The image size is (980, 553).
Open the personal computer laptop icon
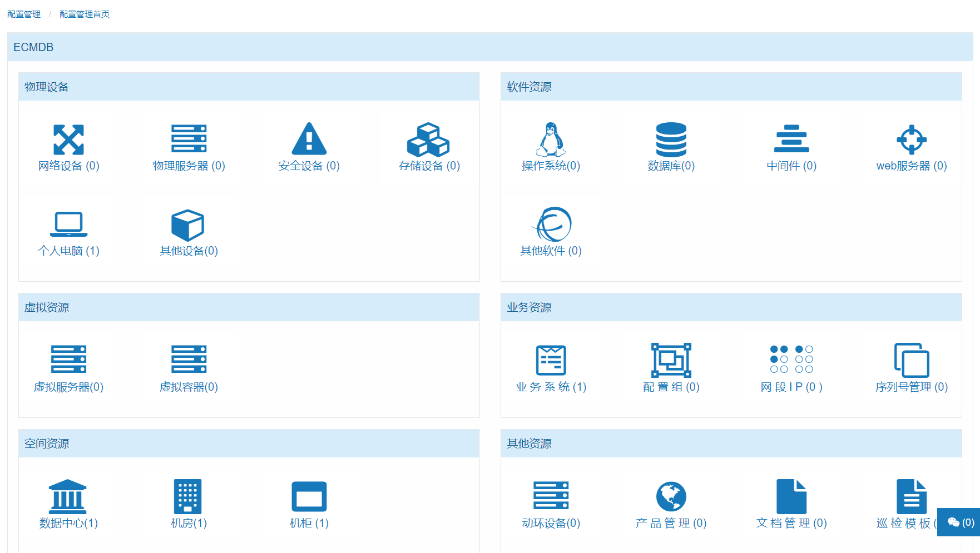[x=68, y=224]
